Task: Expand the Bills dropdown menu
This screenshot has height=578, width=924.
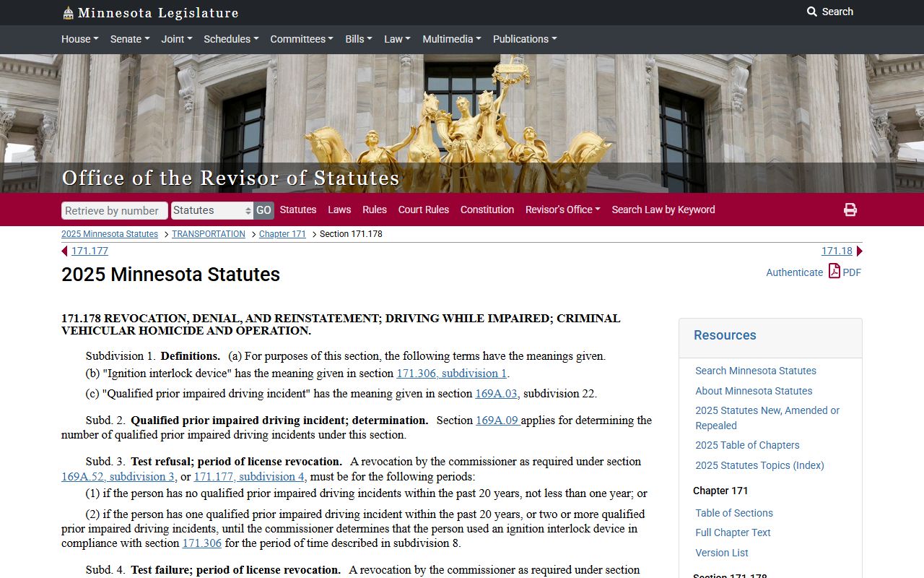Action: pyautogui.click(x=359, y=39)
